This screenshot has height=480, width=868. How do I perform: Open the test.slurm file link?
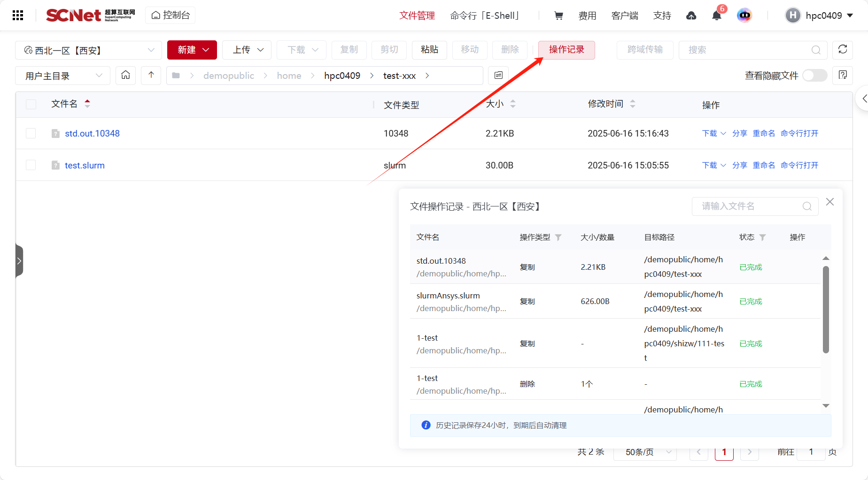(85, 165)
